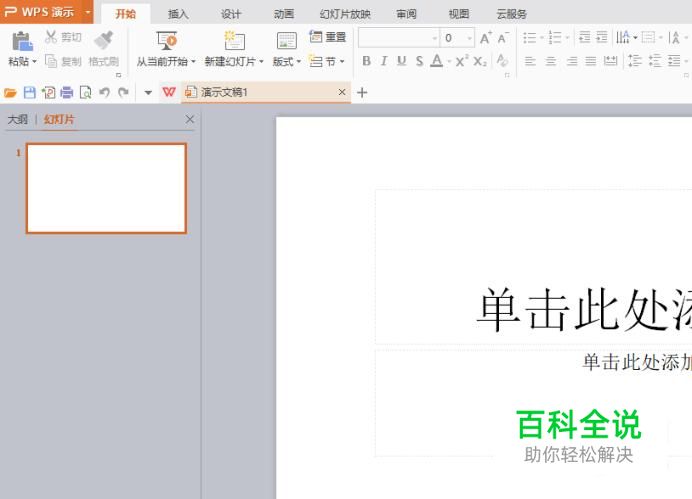
Task: Click the Reset (重置) button
Action: (x=328, y=37)
